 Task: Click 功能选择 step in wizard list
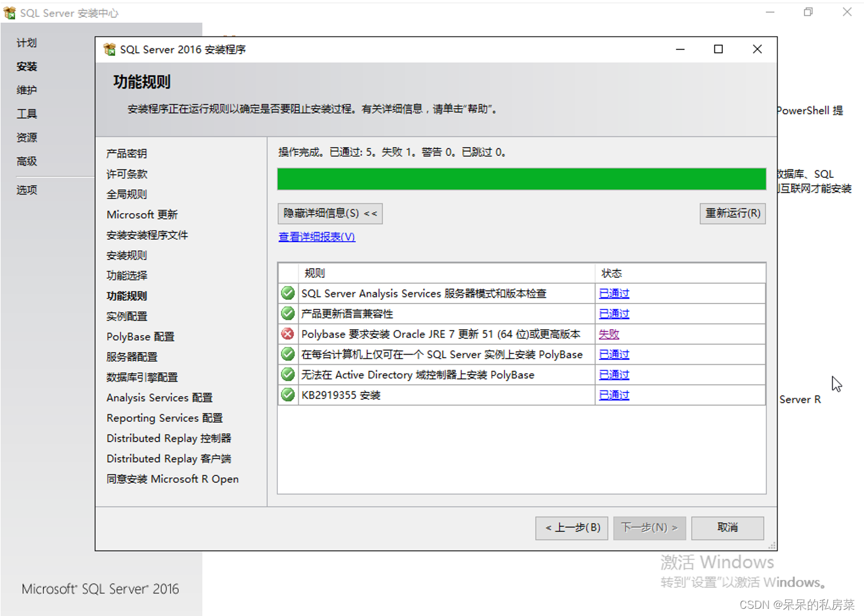[x=126, y=275]
